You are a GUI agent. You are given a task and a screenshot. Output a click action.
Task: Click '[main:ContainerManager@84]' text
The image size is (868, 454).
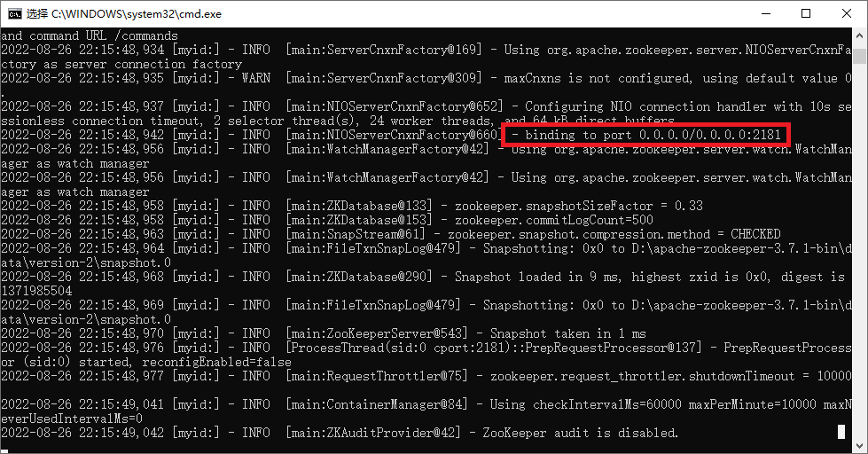(x=377, y=404)
